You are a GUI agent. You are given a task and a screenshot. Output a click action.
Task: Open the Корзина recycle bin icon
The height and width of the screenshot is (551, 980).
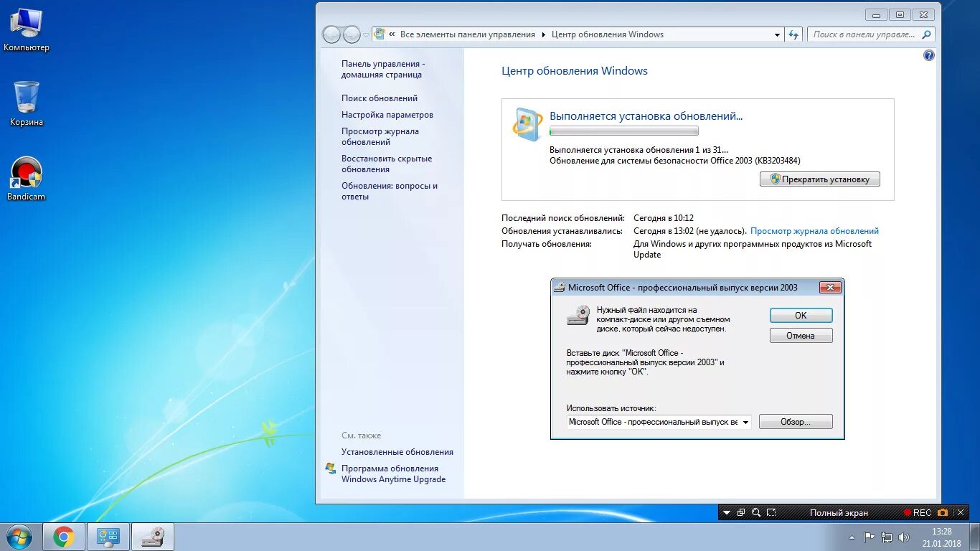coord(27,103)
